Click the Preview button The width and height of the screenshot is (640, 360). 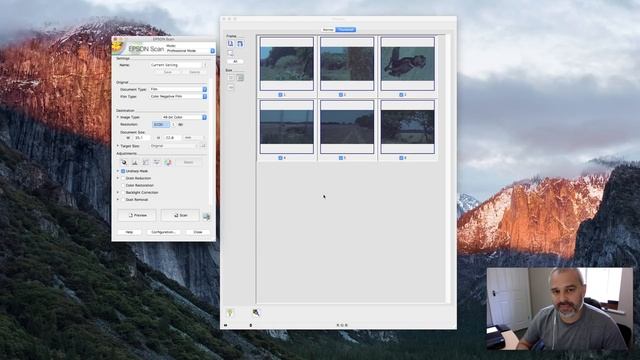tap(137, 215)
